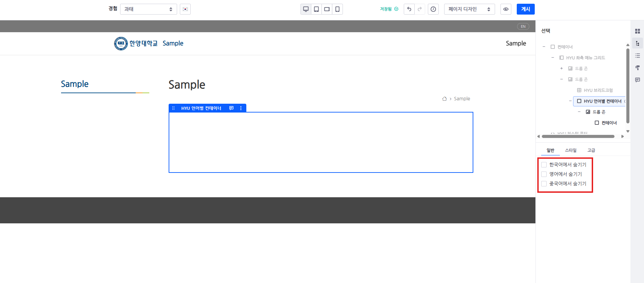Switch to mobile phone preview icon
The height and width of the screenshot is (283, 644).
click(337, 9)
